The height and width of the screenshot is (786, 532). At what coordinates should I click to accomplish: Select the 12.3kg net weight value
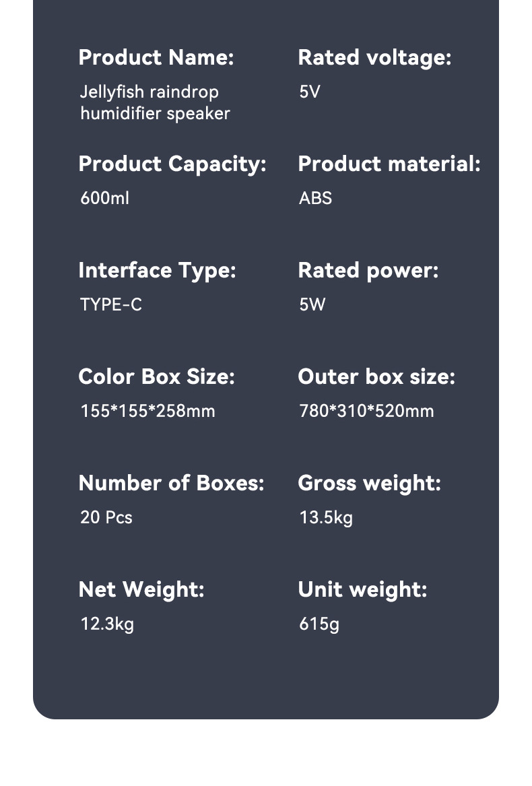(x=107, y=624)
